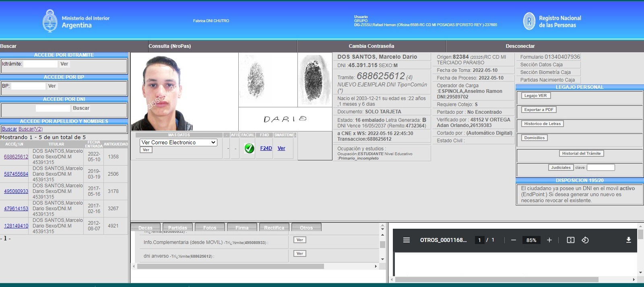Download the OTROS PDF document
The width and height of the screenshot is (644, 287).
628,240
